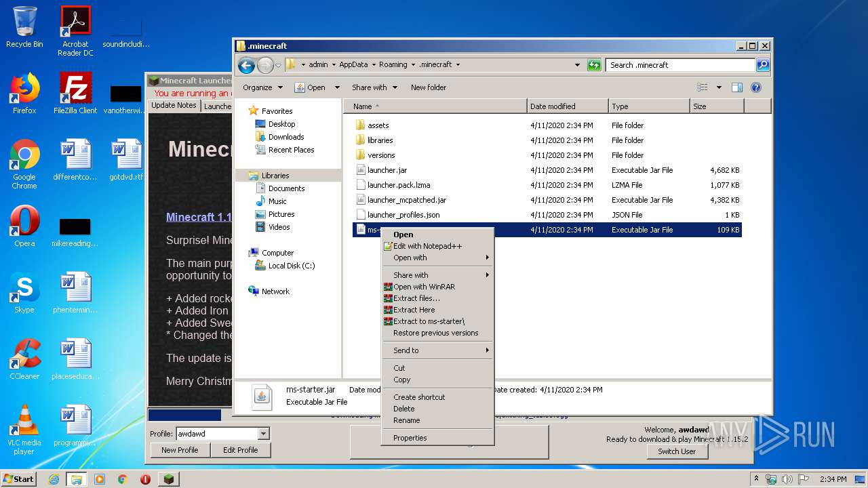
Task: Open the versions folder
Action: pos(380,155)
